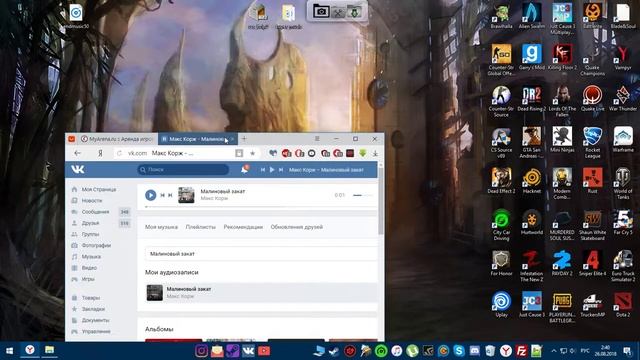Click the previous track button in the audio player
The height and width of the screenshot is (360, 640).
click(162, 195)
